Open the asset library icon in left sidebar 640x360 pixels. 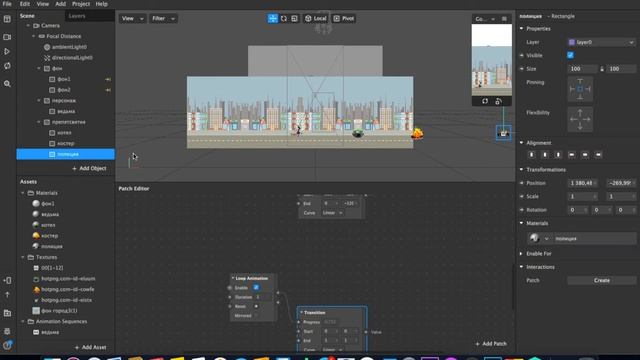[x=7, y=313]
